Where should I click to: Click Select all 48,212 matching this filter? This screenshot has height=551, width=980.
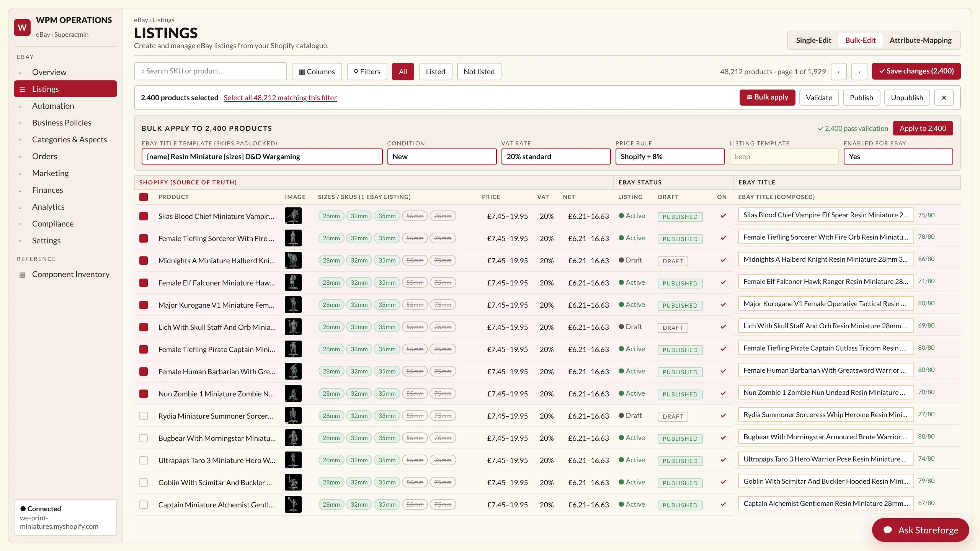click(280, 98)
